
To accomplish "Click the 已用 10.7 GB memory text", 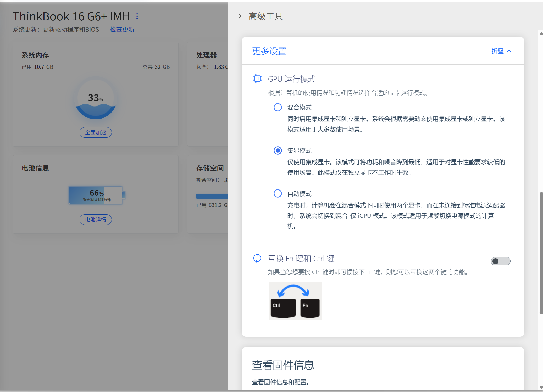I will pyautogui.click(x=37, y=67).
